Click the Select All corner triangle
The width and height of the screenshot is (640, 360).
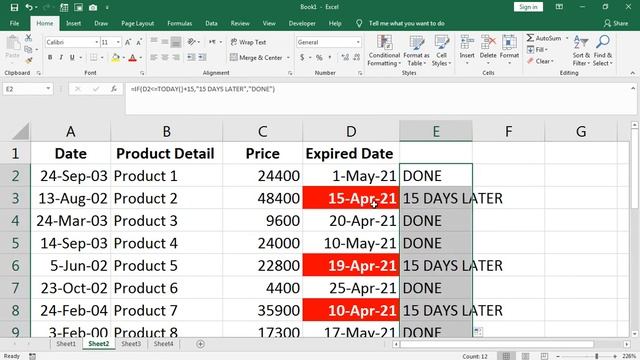tap(20, 132)
